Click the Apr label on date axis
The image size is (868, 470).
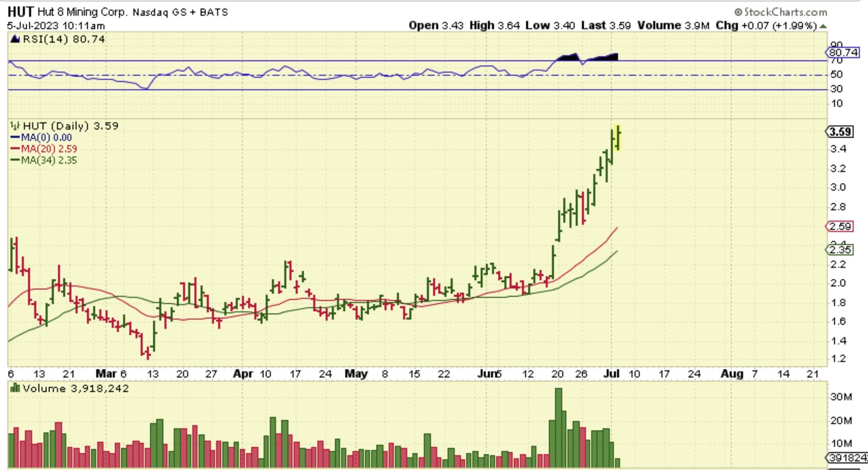point(243,373)
